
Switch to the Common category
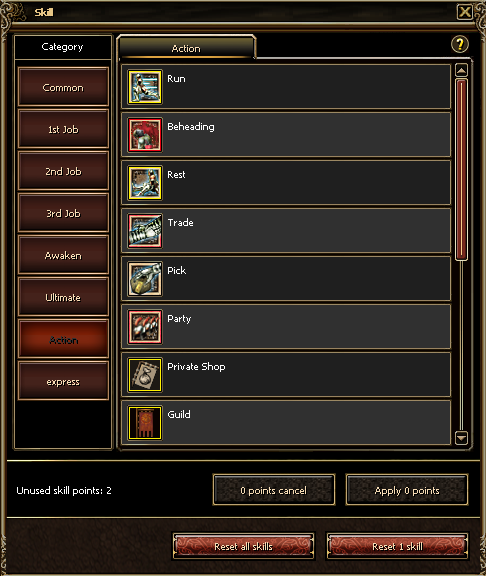(x=63, y=87)
